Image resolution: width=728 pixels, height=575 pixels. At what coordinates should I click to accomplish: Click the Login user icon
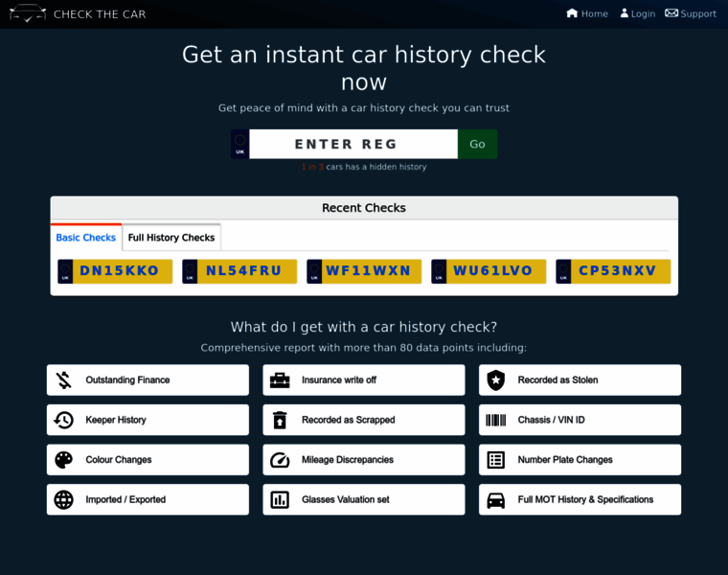[x=625, y=13]
